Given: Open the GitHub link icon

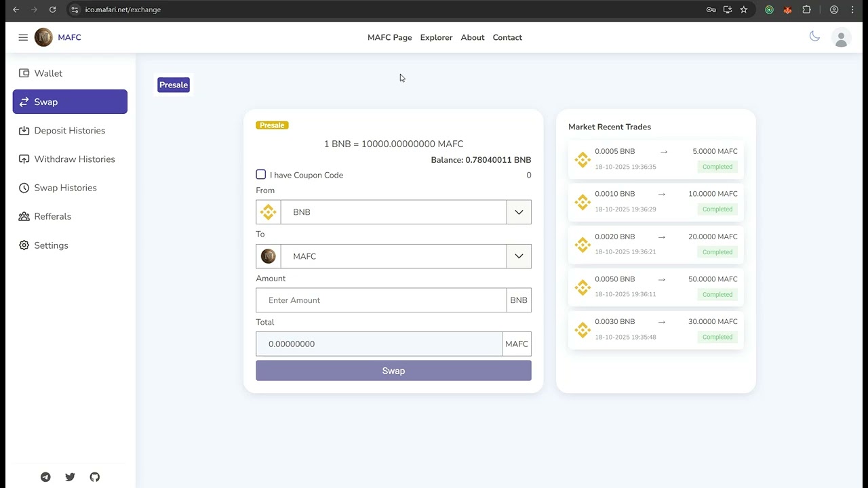Looking at the screenshot, I should point(95,477).
